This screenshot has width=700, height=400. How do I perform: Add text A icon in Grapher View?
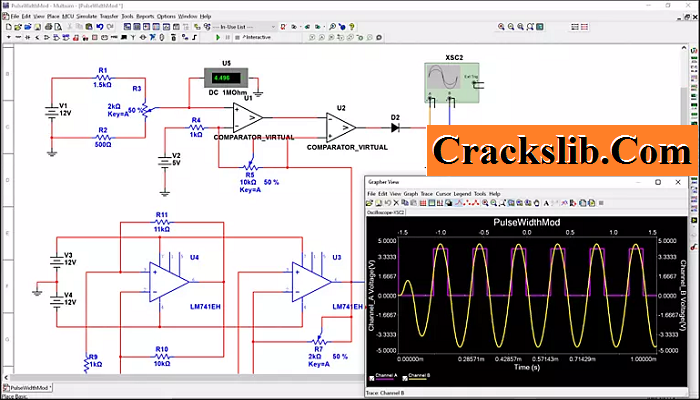[x=546, y=203]
